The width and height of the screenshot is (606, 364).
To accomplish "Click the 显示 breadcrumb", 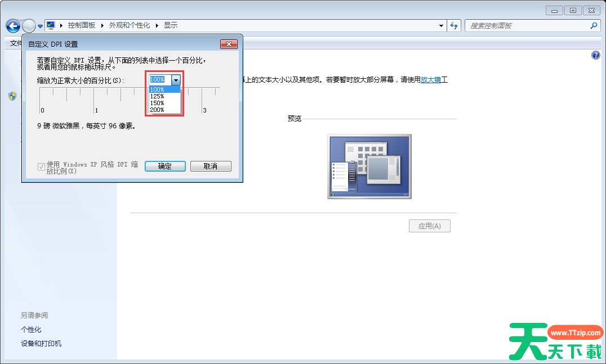I will pyautogui.click(x=171, y=25).
